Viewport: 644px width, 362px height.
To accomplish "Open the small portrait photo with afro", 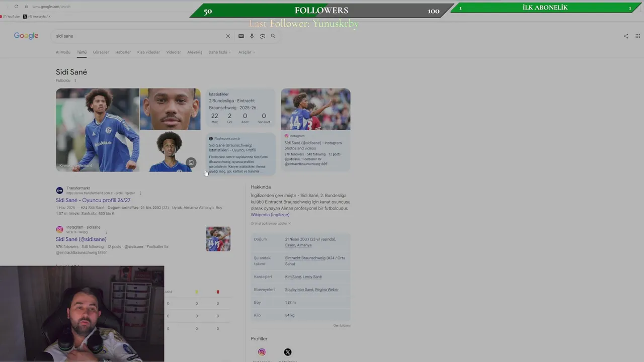I will [170, 151].
